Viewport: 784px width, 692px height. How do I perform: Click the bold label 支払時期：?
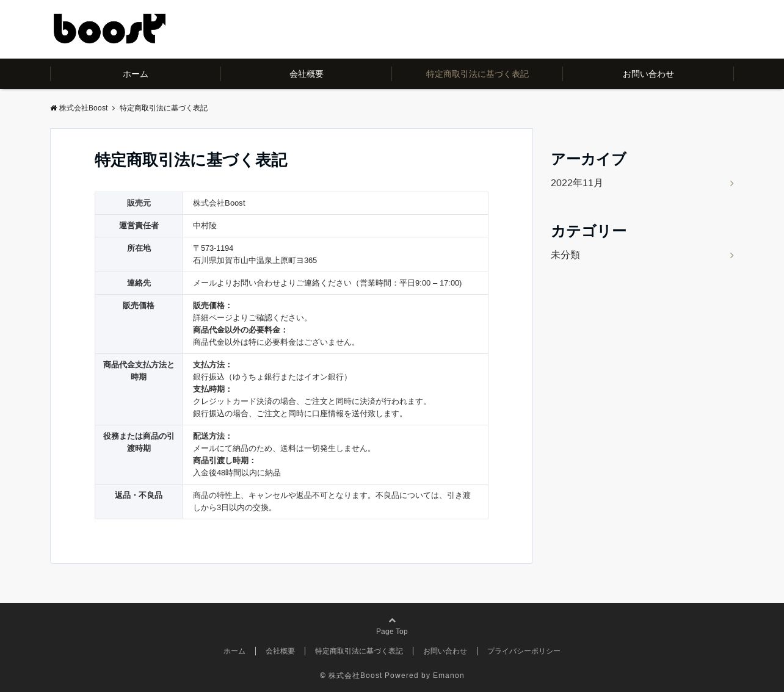click(212, 389)
